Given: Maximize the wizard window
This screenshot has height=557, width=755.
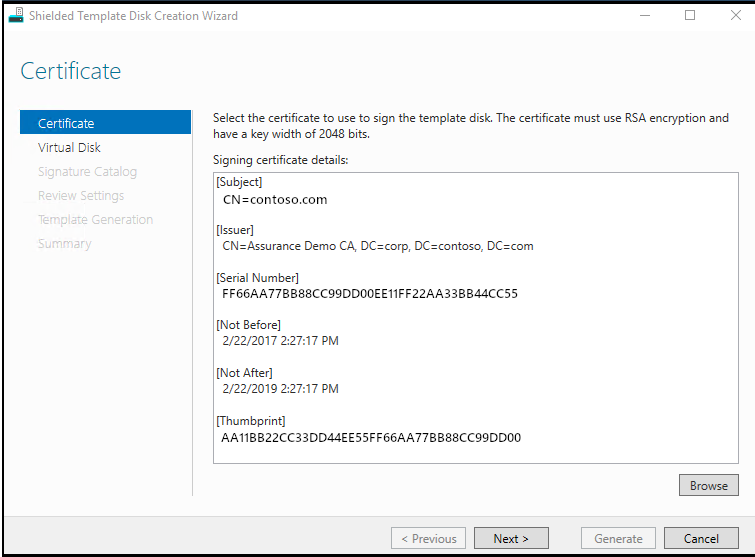Looking at the screenshot, I should tap(690, 16).
